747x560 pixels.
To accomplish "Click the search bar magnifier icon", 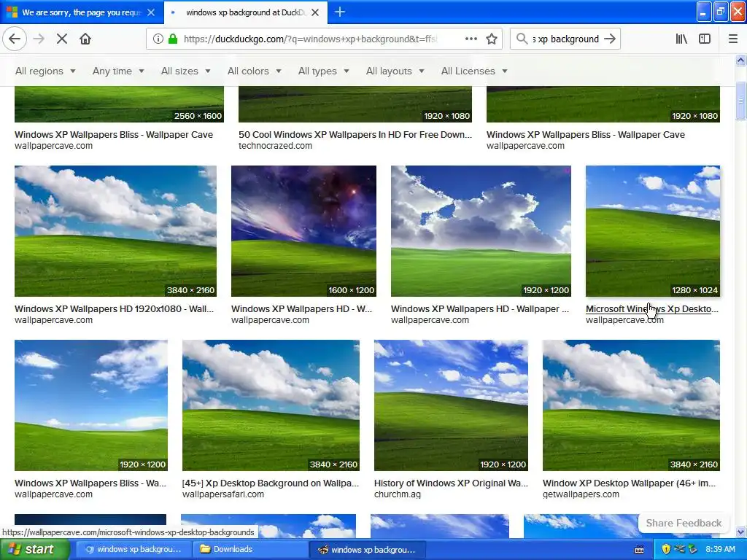I will click(x=522, y=39).
